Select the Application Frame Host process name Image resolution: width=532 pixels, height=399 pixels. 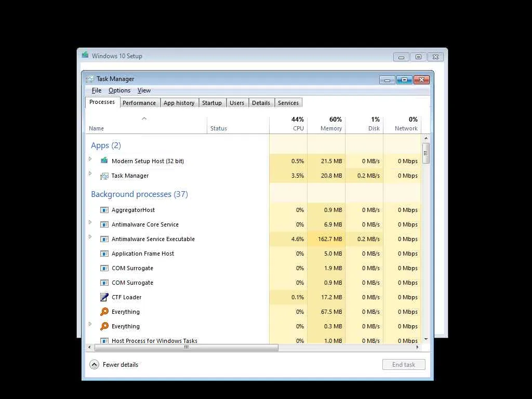[x=143, y=254]
